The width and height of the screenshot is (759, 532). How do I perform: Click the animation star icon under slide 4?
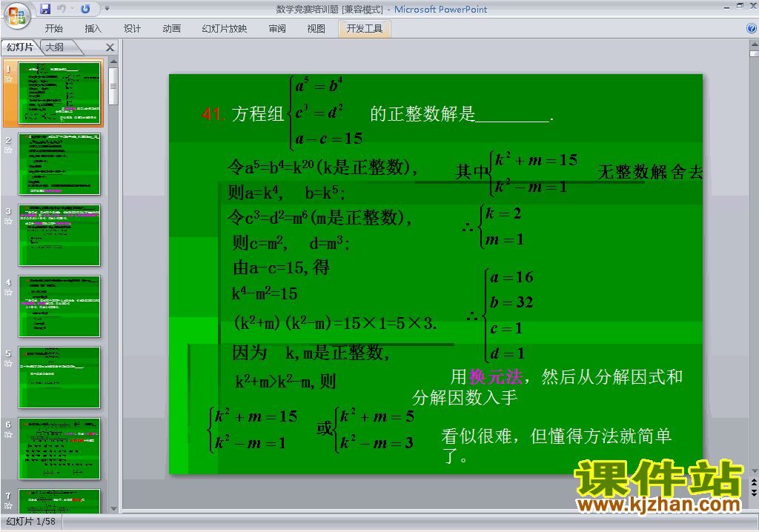point(8,293)
